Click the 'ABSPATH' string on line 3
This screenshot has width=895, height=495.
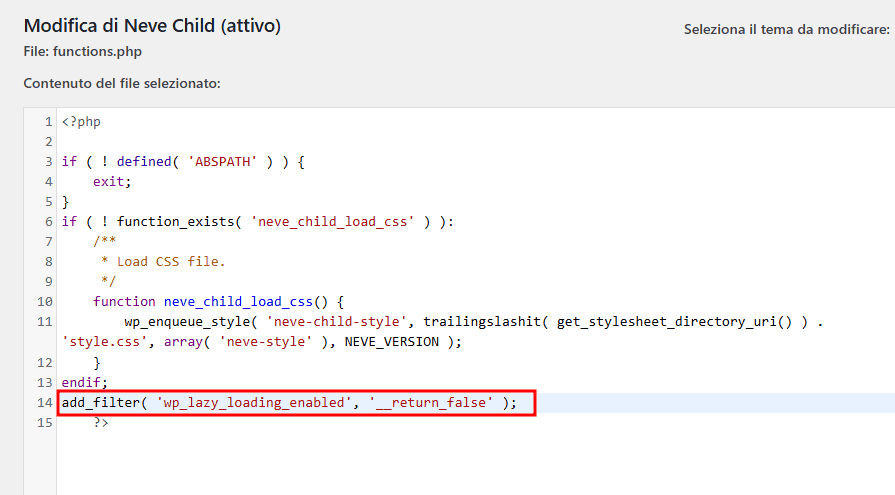[x=223, y=162]
